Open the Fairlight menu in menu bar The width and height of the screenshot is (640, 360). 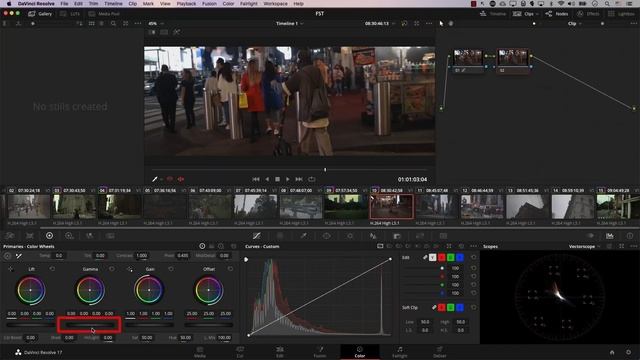[249, 4]
